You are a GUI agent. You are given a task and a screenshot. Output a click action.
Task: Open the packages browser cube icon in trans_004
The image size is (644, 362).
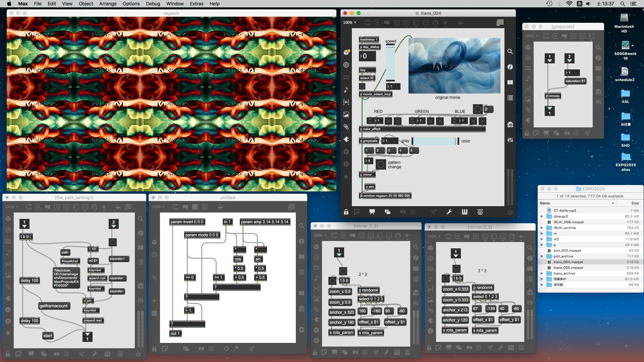[346, 52]
